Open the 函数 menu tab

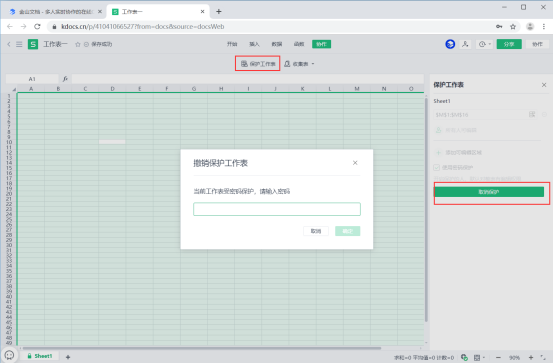[x=299, y=44]
